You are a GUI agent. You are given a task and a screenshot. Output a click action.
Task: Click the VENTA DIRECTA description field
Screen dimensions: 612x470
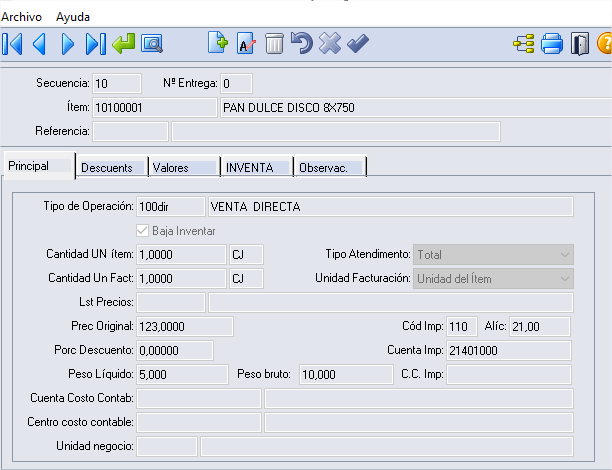click(x=391, y=207)
